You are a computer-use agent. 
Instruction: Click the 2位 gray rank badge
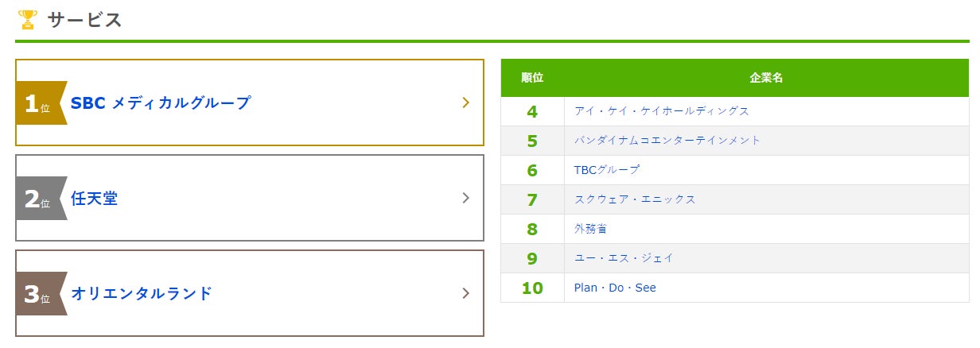tap(38, 199)
